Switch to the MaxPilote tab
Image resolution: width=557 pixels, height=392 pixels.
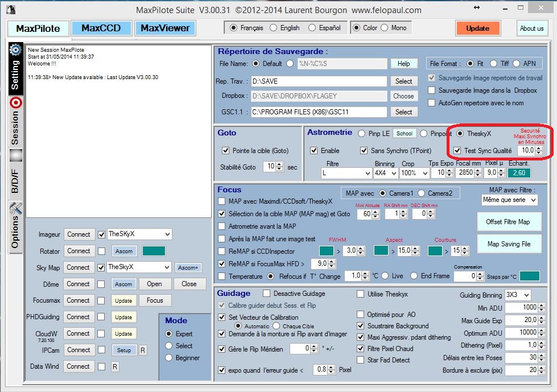tap(38, 28)
